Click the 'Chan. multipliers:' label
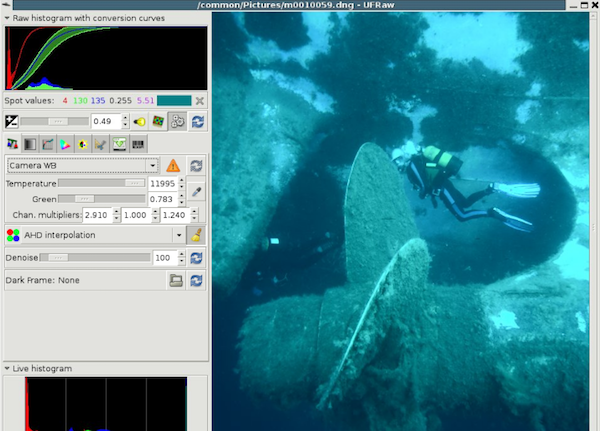 47,215
